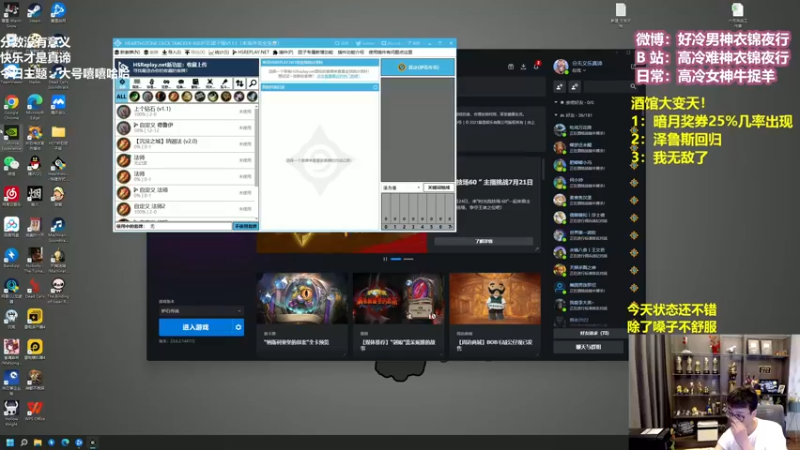The height and width of the screenshot is (450, 800).
Task: Open the 插件(P) menu
Action: pos(283,52)
